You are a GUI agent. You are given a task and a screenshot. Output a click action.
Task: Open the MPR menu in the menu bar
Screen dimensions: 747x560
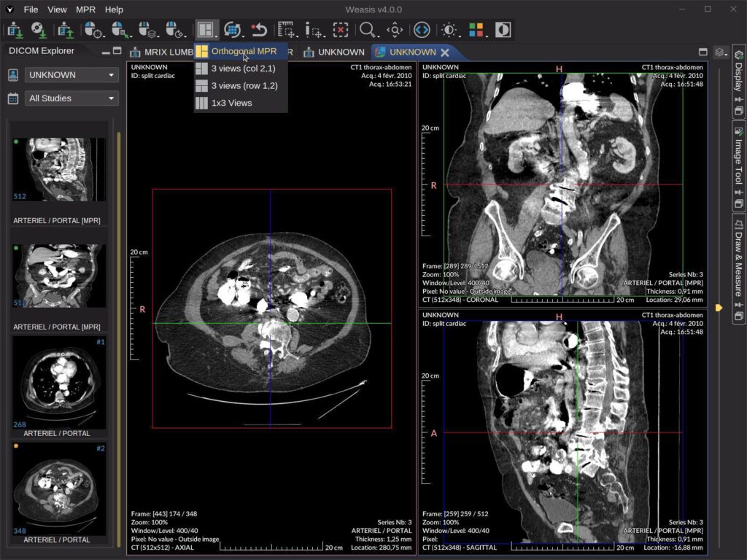pos(85,9)
